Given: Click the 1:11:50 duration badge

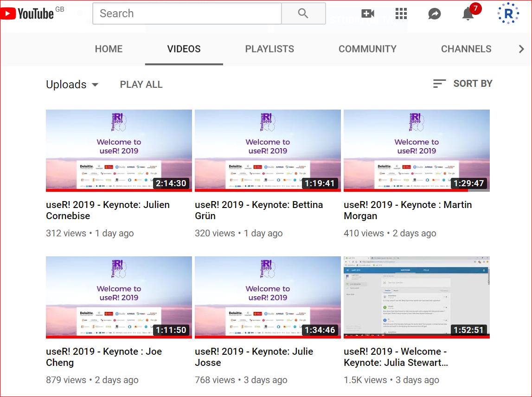Looking at the screenshot, I should pyautogui.click(x=171, y=330).
